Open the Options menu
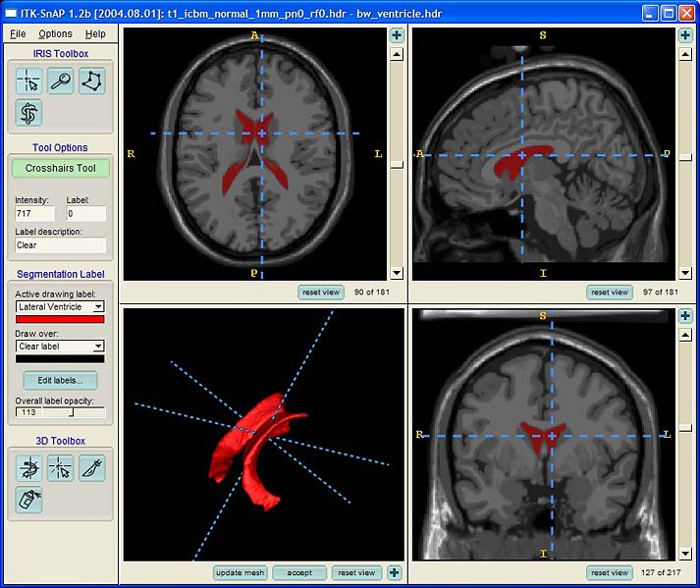This screenshot has height=588, width=700. coord(55,34)
